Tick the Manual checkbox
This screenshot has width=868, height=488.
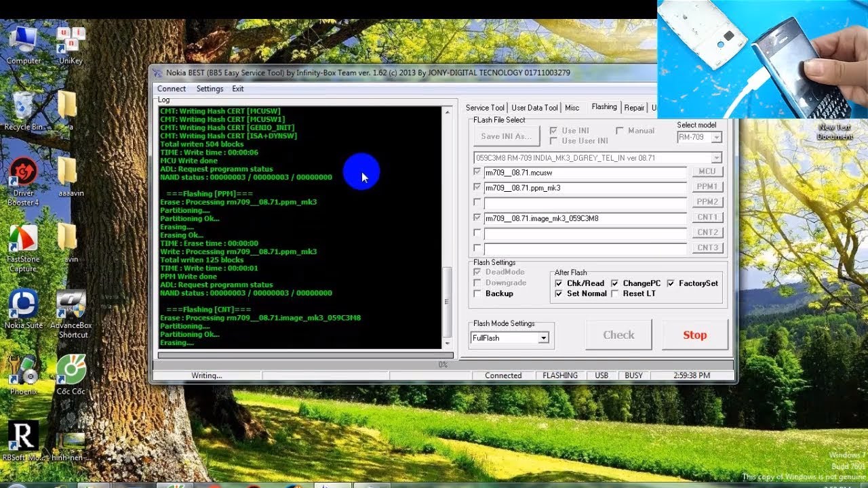620,130
